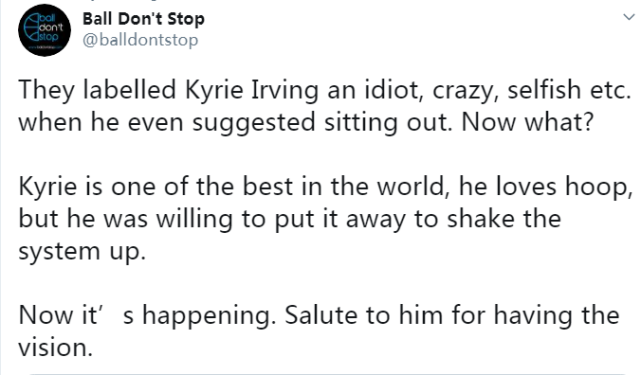This screenshot has width=641, height=375.
Task: Click the word 'vision.' ending the tweet
Action: click(x=56, y=348)
